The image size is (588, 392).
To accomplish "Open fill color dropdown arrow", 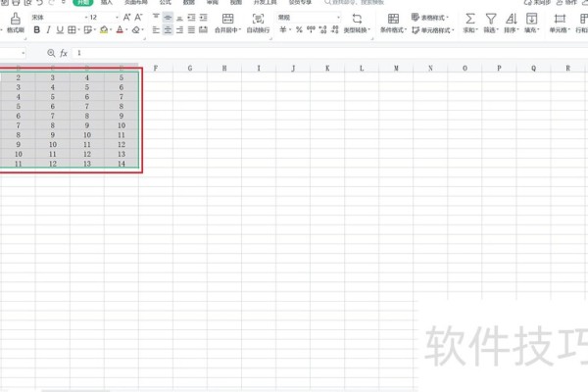I will [x=111, y=29].
